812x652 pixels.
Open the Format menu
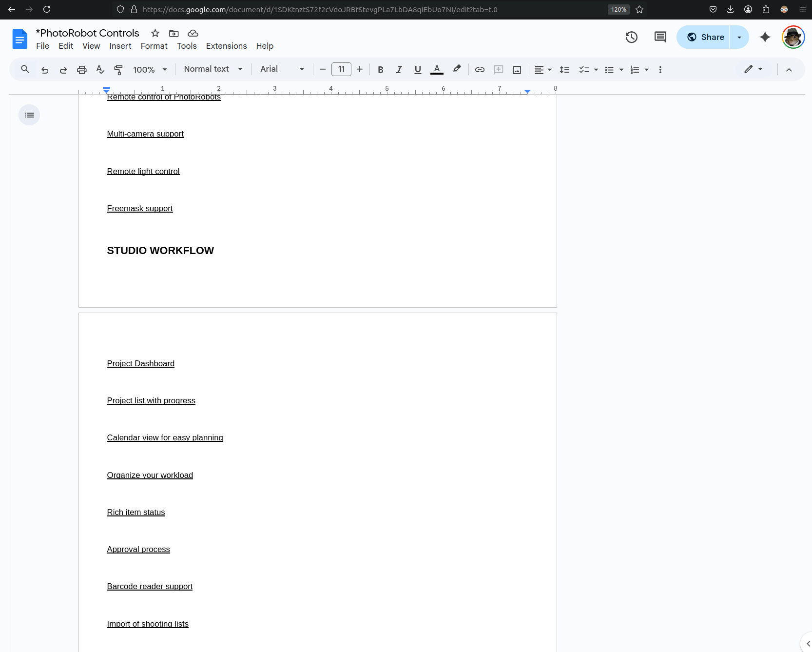(x=154, y=46)
